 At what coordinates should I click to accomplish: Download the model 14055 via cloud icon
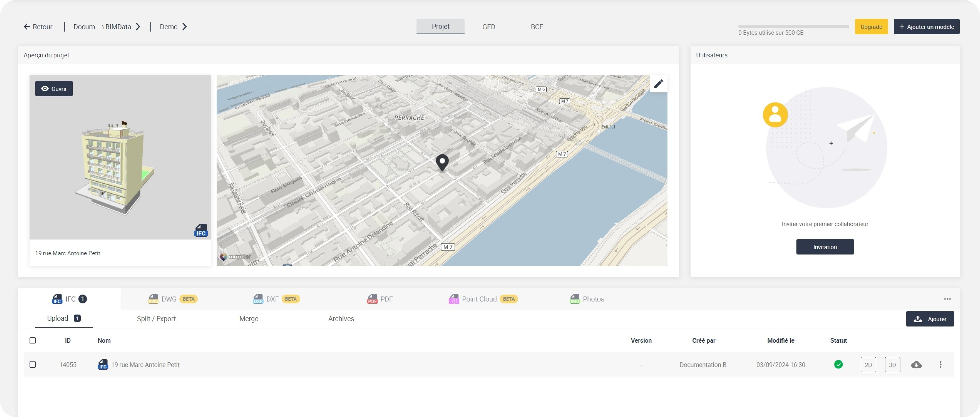(x=916, y=365)
